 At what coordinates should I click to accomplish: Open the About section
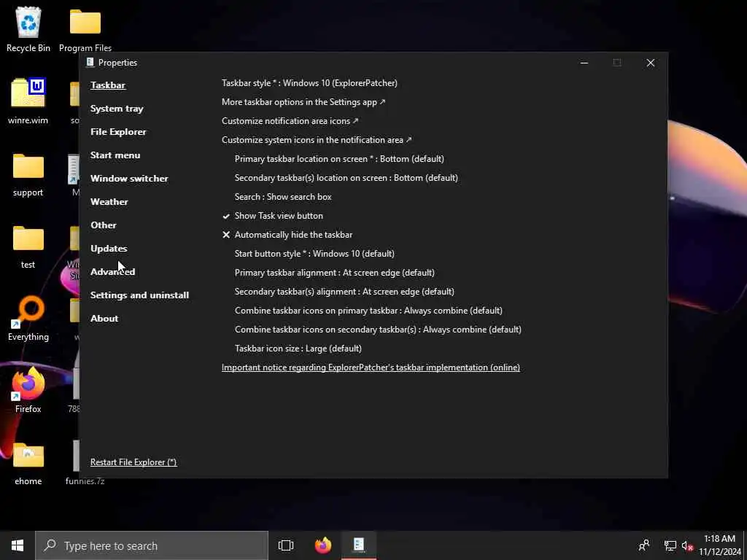[104, 319]
